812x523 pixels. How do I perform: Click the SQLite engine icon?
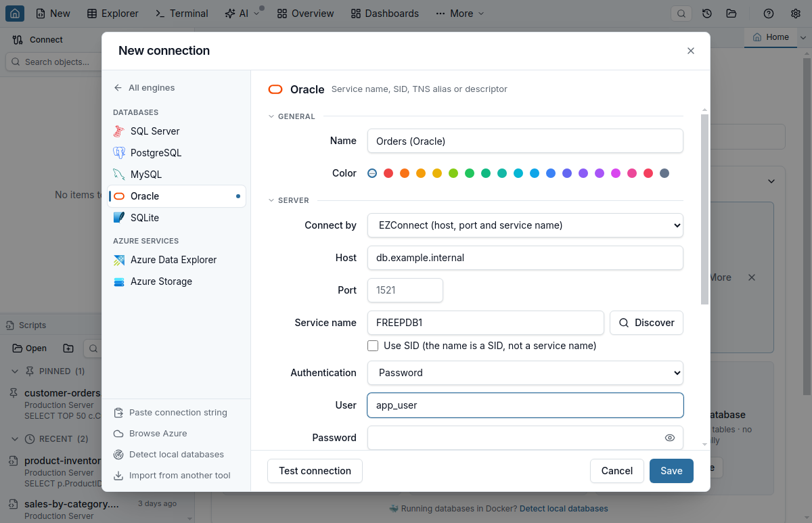119,218
